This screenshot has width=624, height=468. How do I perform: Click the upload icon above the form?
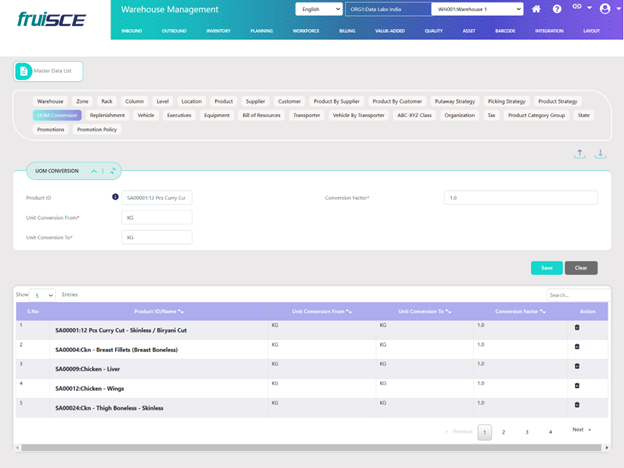(580, 154)
